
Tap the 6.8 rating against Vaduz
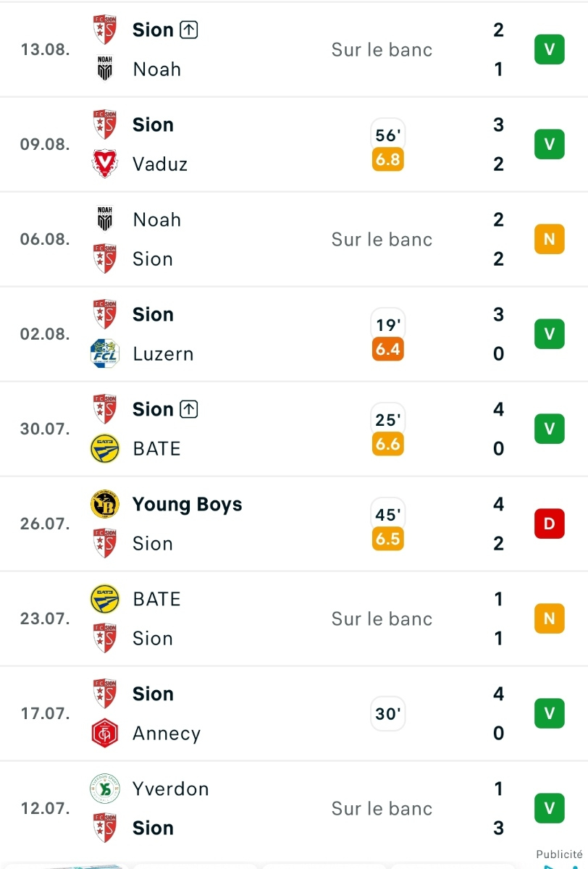pyautogui.click(x=388, y=159)
